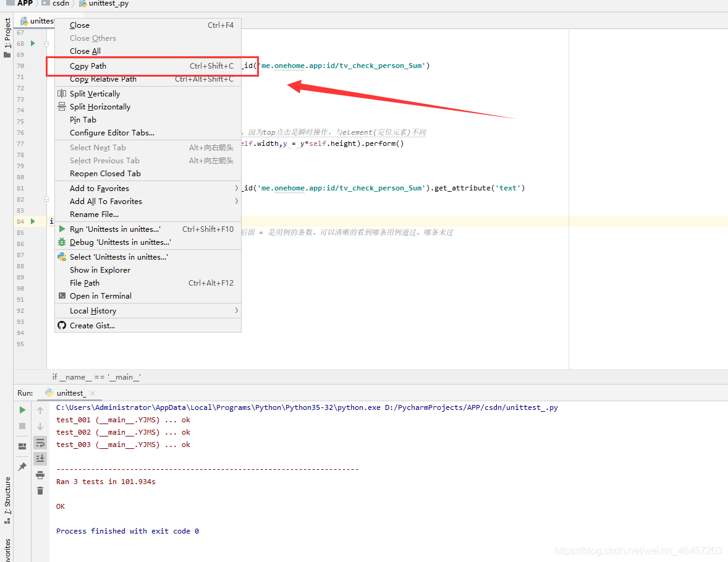Open Configure Editor Tabs...
This screenshot has height=562, width=728.
148,133
